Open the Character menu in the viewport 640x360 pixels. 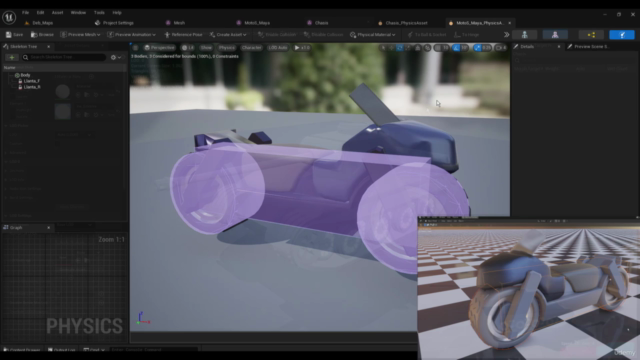[x=251, y=48]
